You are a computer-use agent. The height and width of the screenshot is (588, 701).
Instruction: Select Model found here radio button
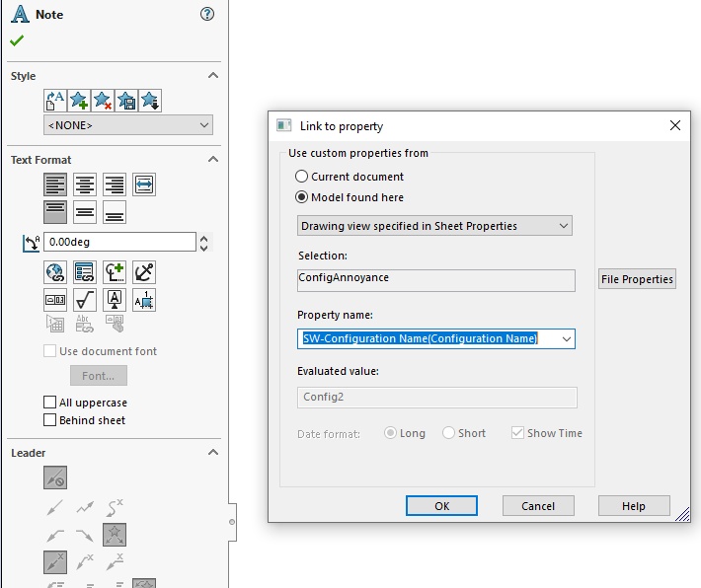tap(302, 197)
